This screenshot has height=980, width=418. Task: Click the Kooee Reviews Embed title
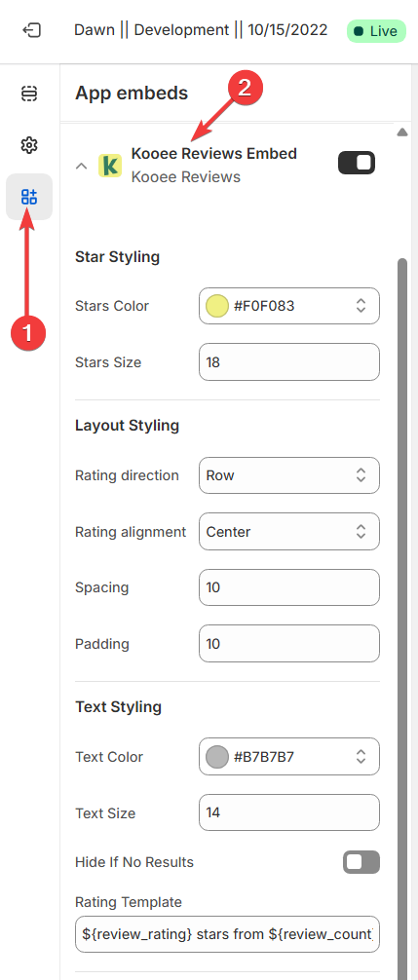coord(214,153)
